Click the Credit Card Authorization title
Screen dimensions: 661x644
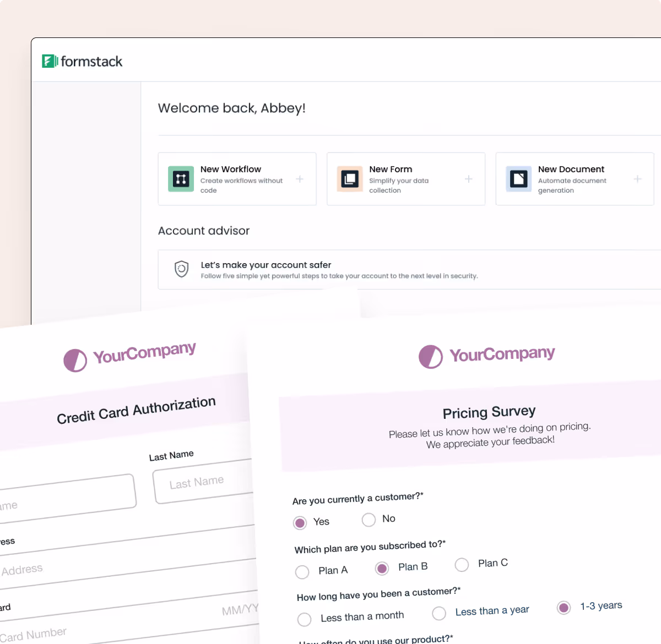tap(136, 411)
